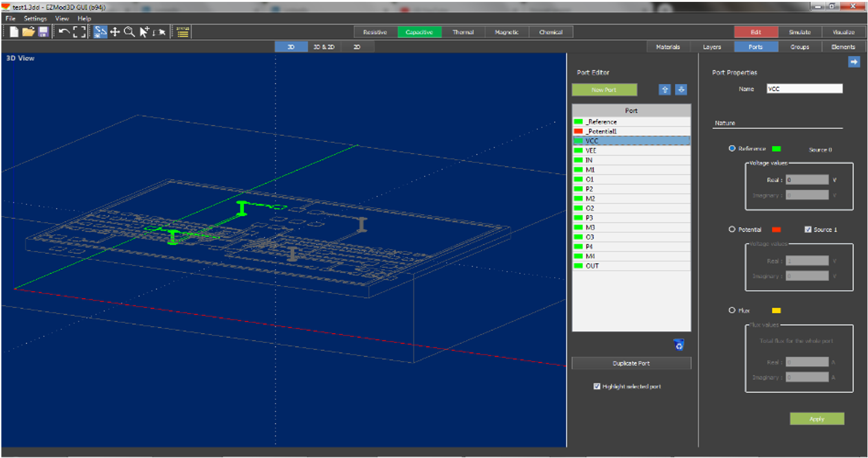Click the delete port trash icon

tap(678, 345)
